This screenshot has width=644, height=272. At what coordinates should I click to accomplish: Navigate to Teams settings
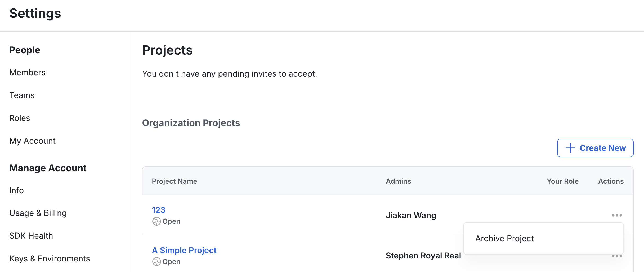pyautogui.click(x=22, y=95)
